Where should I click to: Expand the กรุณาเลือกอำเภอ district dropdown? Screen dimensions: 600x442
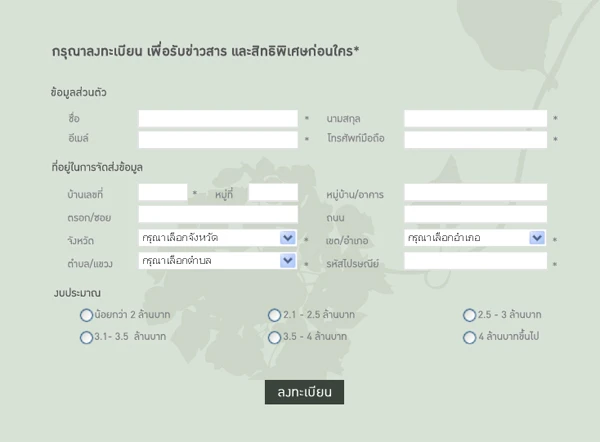click(x=475, y=238)
